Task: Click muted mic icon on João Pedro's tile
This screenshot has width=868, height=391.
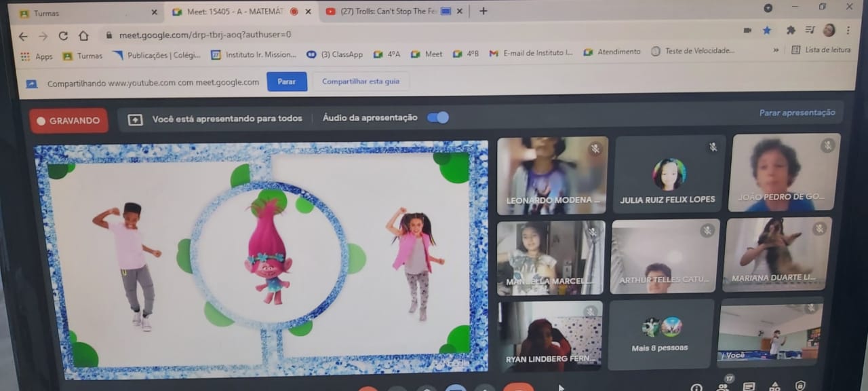Action: pyautogui.click(x=827, y=145)
